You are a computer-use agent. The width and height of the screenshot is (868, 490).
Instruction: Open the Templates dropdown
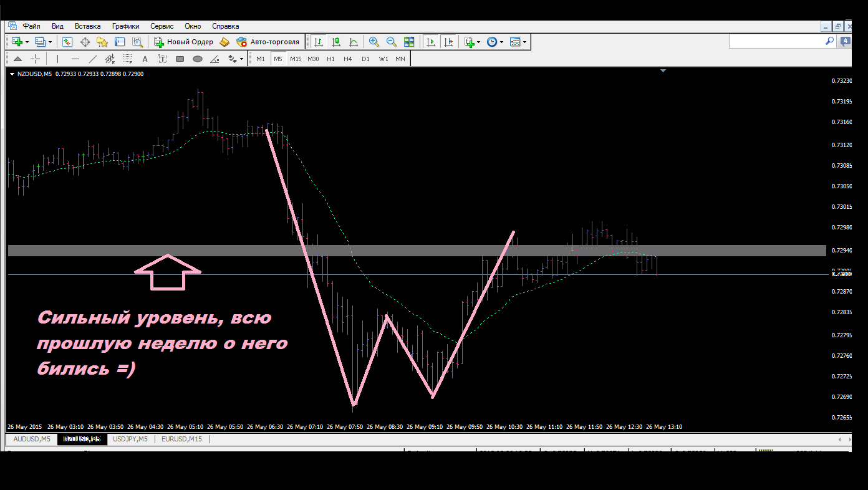(524, 42)
